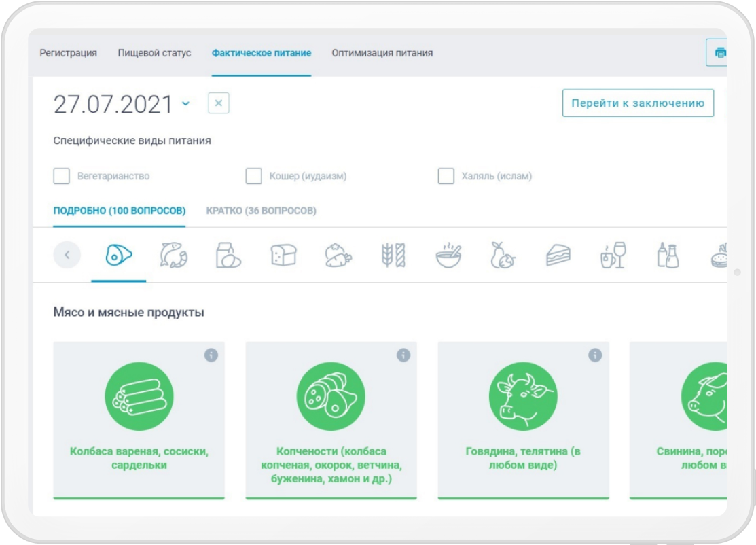This screenshot has width=756, height=545.
Task: Select the fish and seafood category icon
Action: coord(174,255)
